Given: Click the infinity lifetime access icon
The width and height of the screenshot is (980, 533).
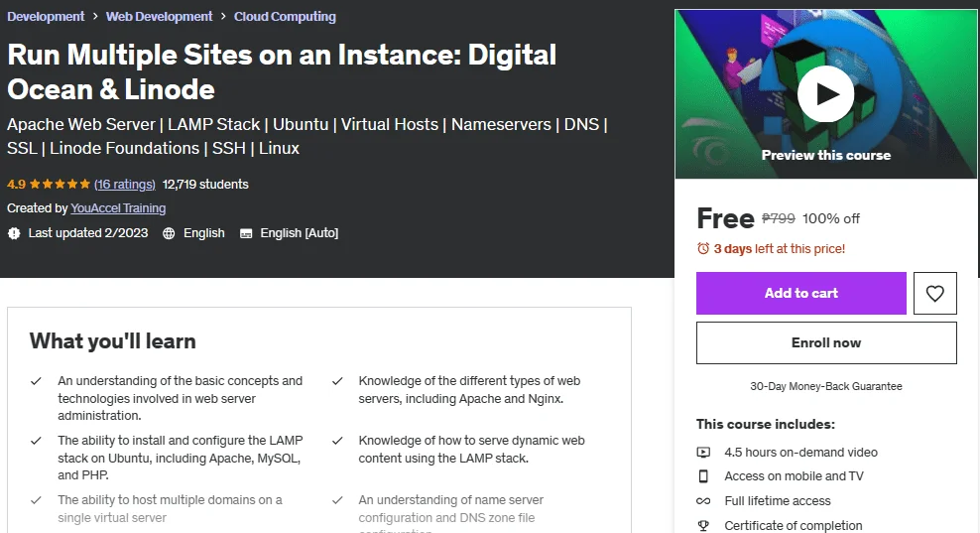Looking at the screenshot, I should [703, 501].
